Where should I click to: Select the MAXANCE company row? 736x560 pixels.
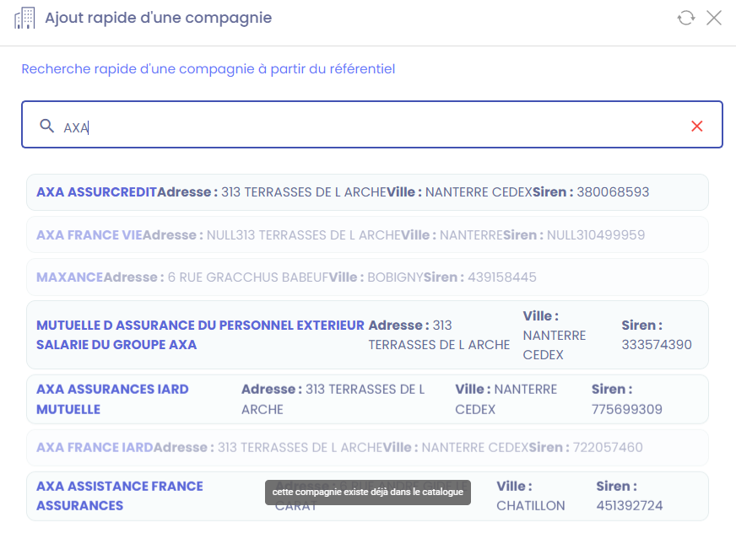pos(367,277)
